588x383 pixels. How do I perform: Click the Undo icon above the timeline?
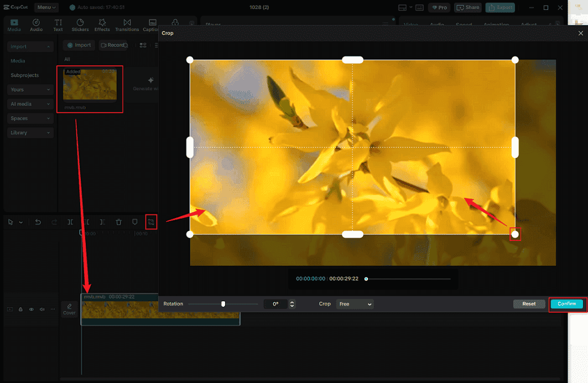(38, 222)
